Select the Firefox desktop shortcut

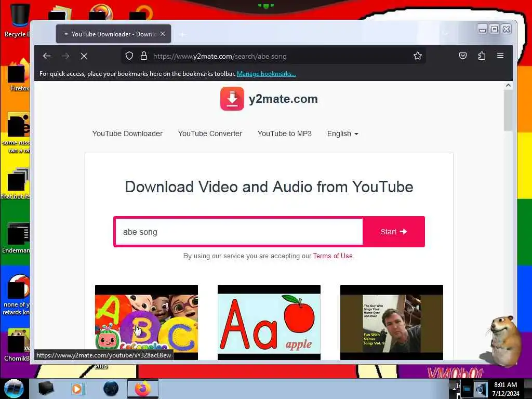pyautogui.click(x=19, y=75)
